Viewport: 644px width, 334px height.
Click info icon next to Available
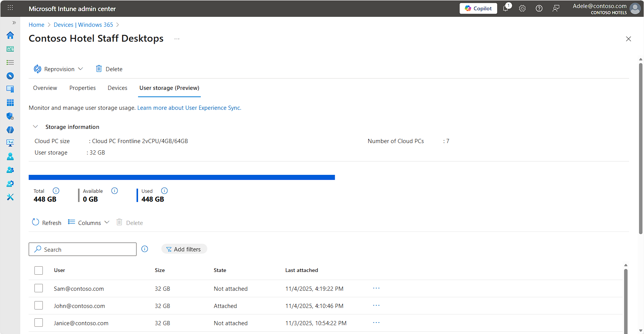pyautogui.click(x=115, y=191)
